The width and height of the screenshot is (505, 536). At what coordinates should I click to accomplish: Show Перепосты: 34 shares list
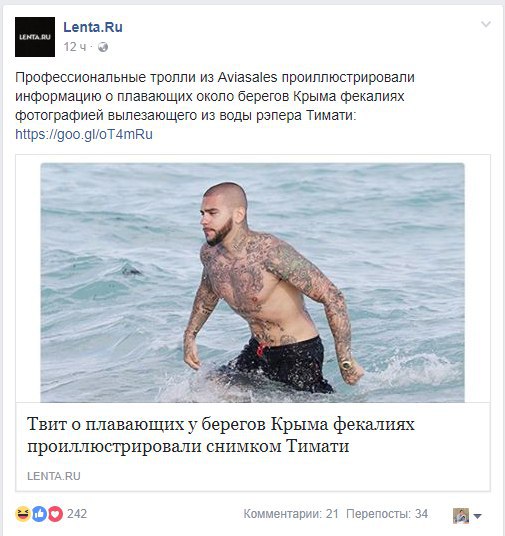pyautogui.click(x=387, y=514)
